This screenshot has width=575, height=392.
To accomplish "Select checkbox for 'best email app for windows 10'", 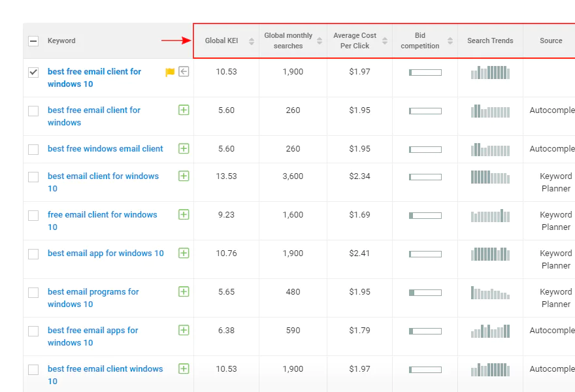I will click(33, 254).
